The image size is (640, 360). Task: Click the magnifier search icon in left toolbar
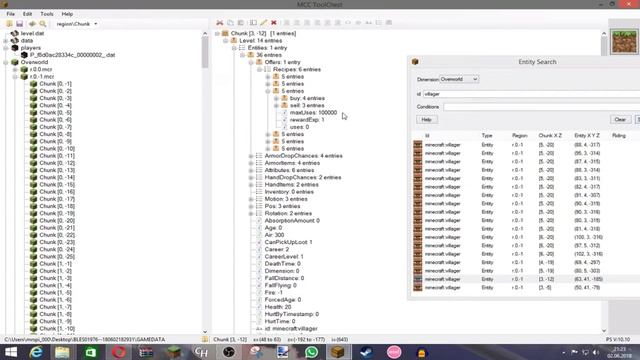click(x=43, y=24)
